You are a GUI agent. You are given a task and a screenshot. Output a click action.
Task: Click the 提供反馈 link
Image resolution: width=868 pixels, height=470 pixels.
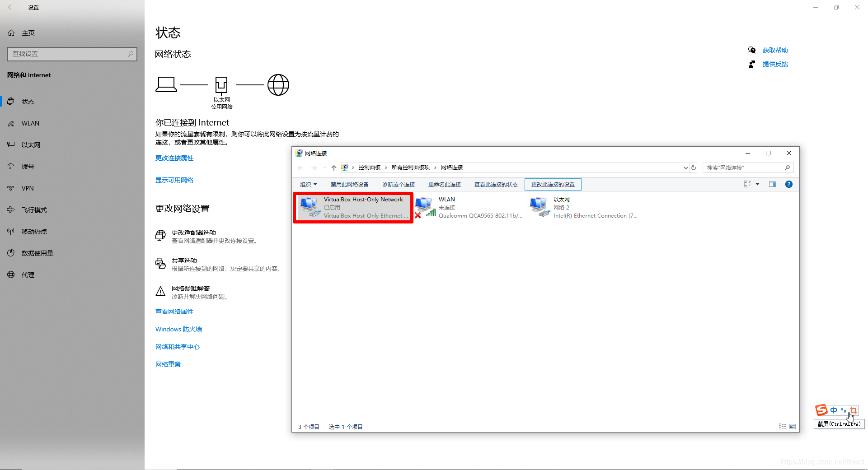tap(775, 64)
